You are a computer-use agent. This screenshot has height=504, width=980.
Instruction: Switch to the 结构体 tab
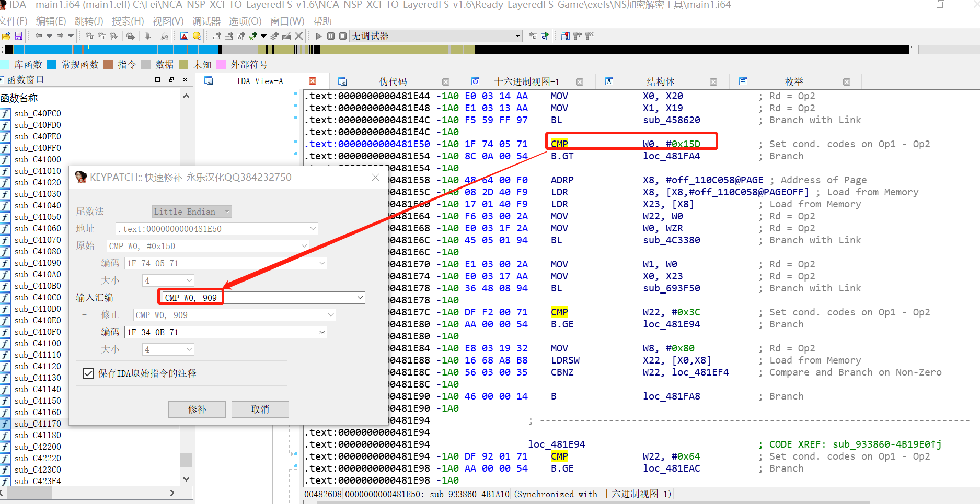661,81
